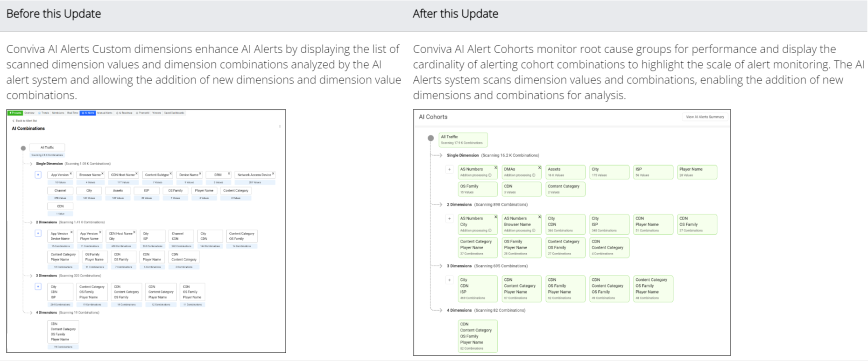Remove the AS Numbers single dimension card
Screen dimensions: 868x361
point(495,168)
